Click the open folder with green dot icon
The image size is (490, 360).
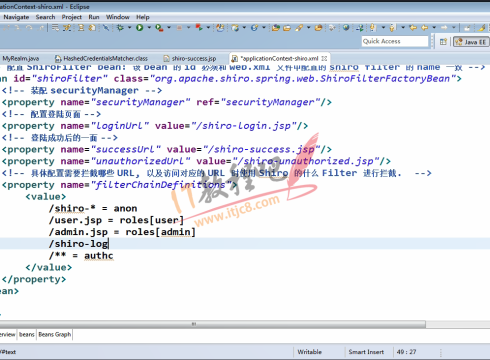[x=276, y=28]
